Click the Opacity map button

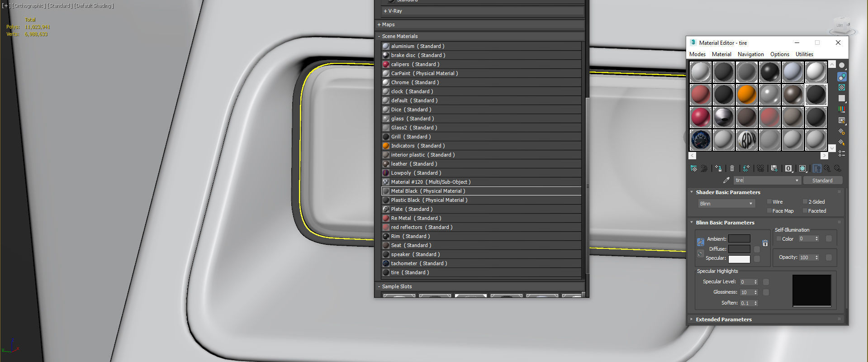[829, 257]
